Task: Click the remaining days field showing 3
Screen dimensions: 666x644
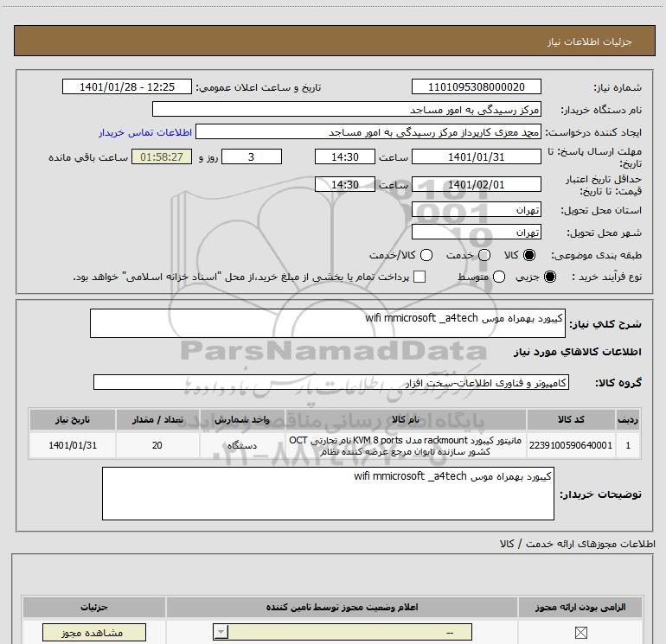Action: click(252, 156)
